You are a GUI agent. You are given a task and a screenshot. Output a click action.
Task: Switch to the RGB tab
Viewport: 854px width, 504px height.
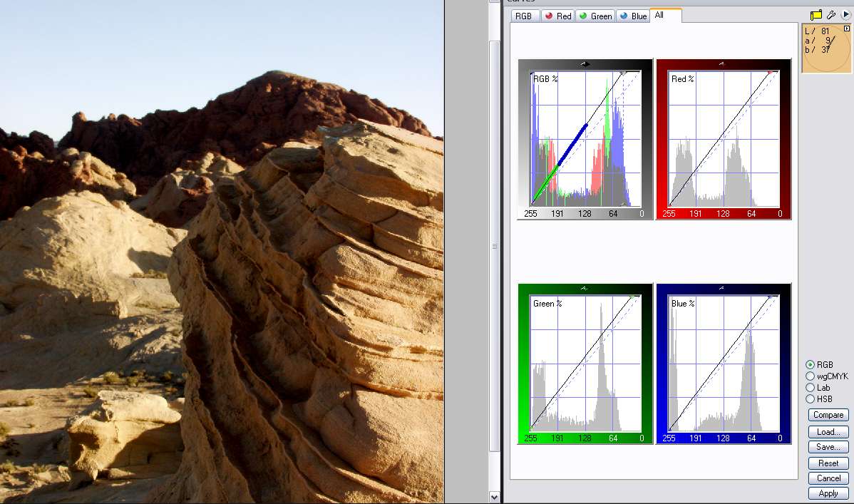pos(525,16)
